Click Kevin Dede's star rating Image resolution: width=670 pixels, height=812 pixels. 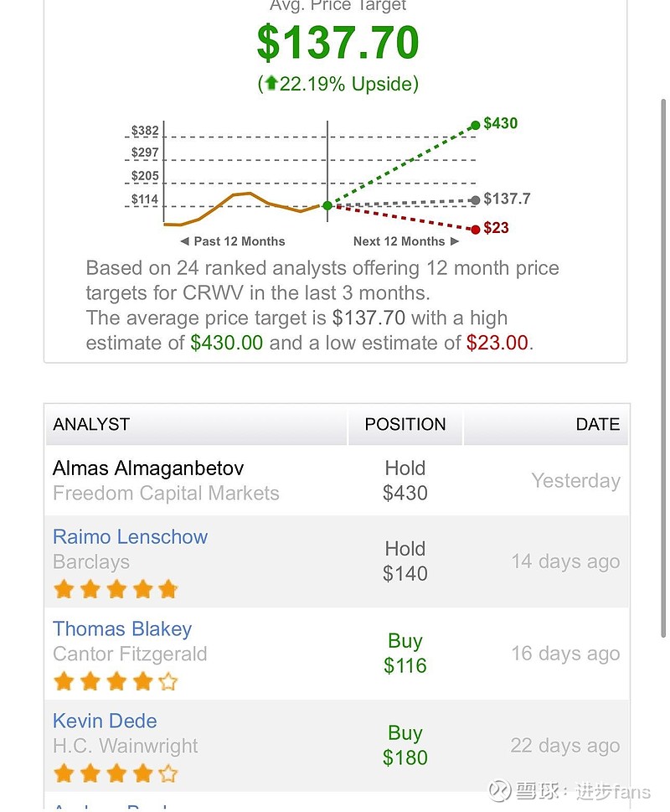pyautogui.click(x=116, y=773)
